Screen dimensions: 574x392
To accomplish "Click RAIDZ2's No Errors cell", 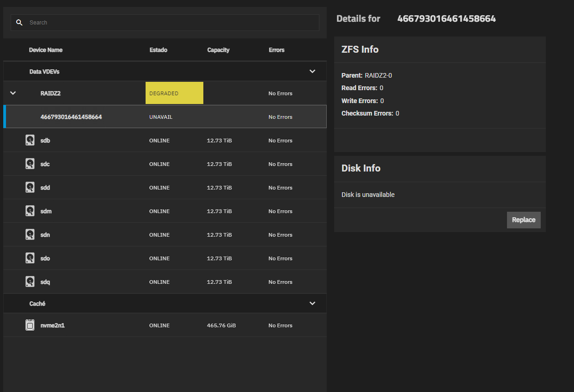I will (x=281, y=93).
